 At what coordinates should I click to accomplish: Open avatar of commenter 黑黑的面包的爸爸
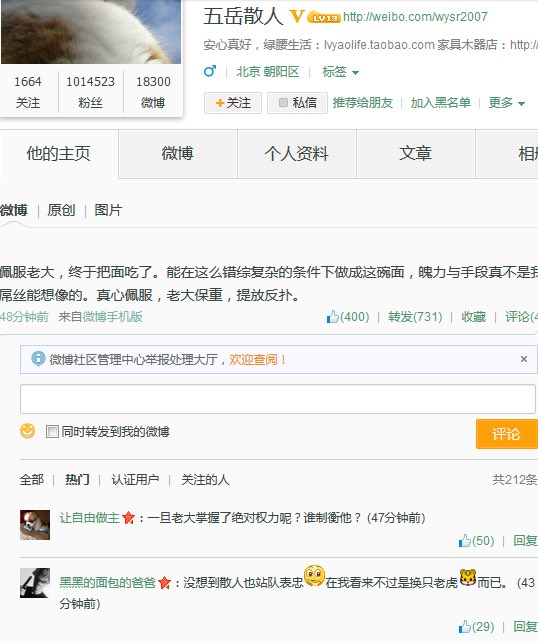click(35, 583)
